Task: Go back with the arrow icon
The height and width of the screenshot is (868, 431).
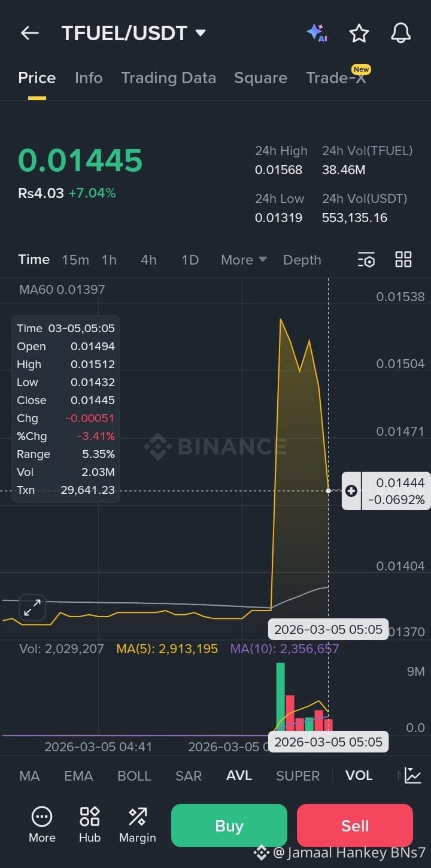Action: point(29,33)
